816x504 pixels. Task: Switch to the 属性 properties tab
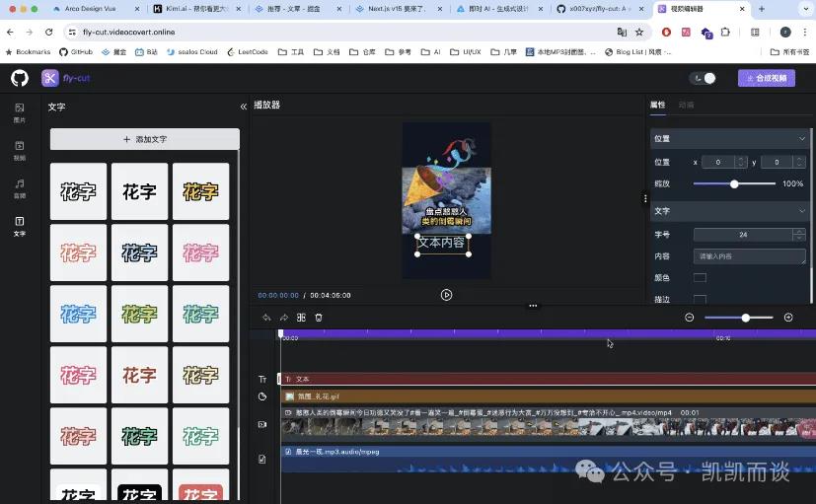pyautogui.click(x=658, y=105)
